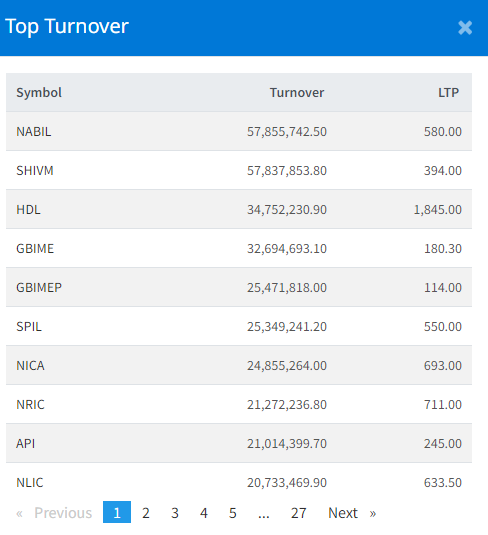Click the Top Turnover dialog title
Image resolution: width=488 pixels, height=535 pixels.
click(x=67, y=26)
